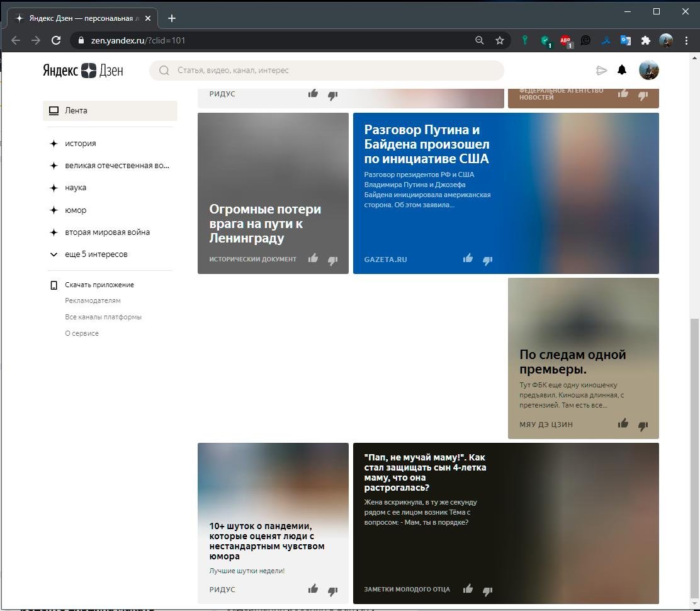
Task: Open МЯУ ДЭ ЦЗИН channel name
Action: click(546, 425)
